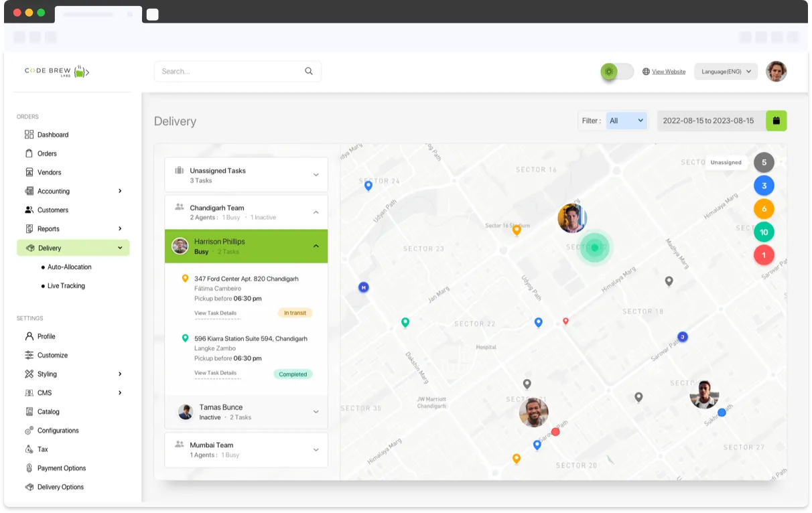Collapse Harrison Phillips agent row
812x513 pixels.
(x=316, y=246)
